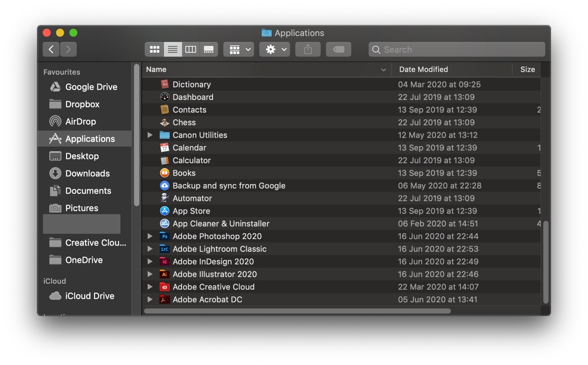This screenshot has width=588, height=365.
Task: Sort by the Name column header
Action: click(266, 69)
